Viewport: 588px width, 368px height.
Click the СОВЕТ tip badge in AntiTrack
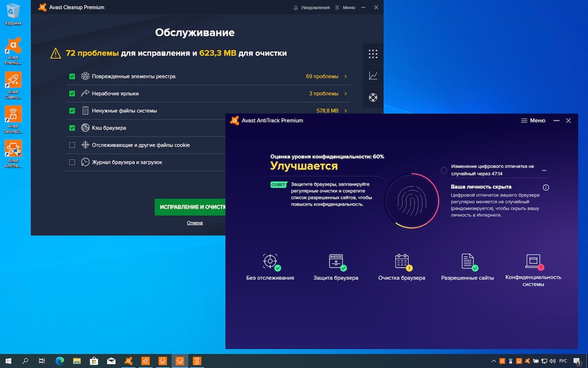279,184
